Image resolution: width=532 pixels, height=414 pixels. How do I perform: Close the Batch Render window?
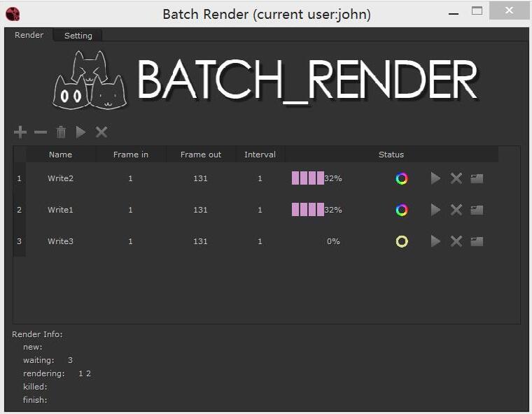(509, 11)
